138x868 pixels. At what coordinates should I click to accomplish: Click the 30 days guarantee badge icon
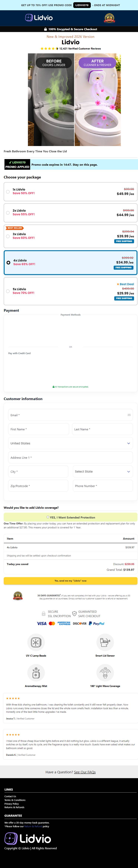tap(18, 596)
